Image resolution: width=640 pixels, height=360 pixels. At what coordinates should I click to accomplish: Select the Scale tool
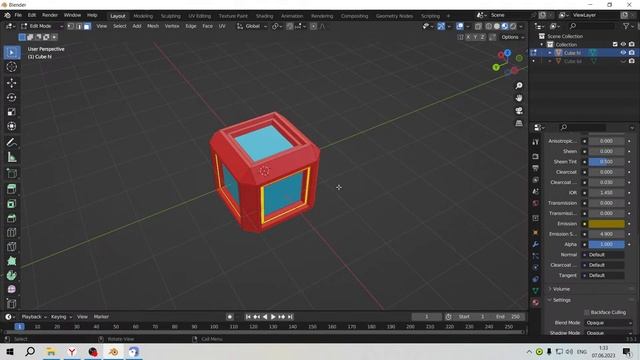[x=11, y=112]
